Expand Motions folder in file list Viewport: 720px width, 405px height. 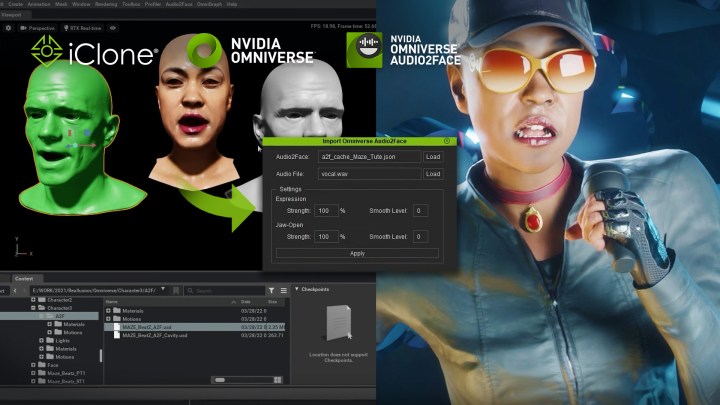coord(108,319)
